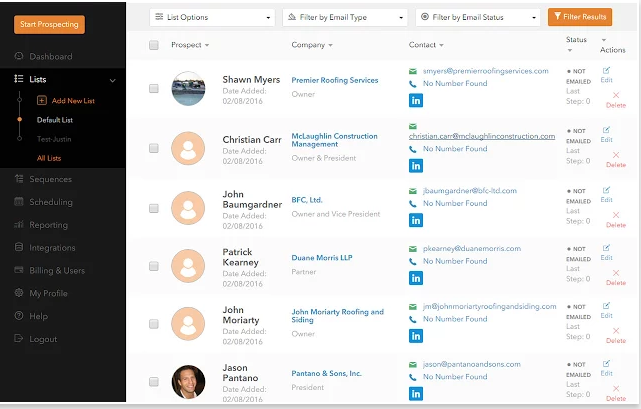The width and height of the screenshot is (641, 409).
Task: Delete Shawn Myers using the X icon
Action: coord(616,95)
